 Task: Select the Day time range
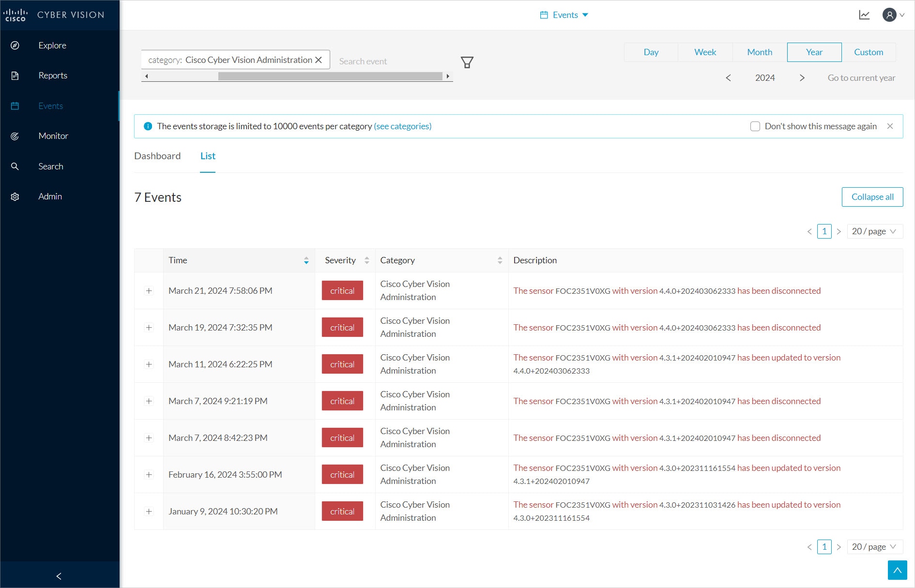point(651,52)
